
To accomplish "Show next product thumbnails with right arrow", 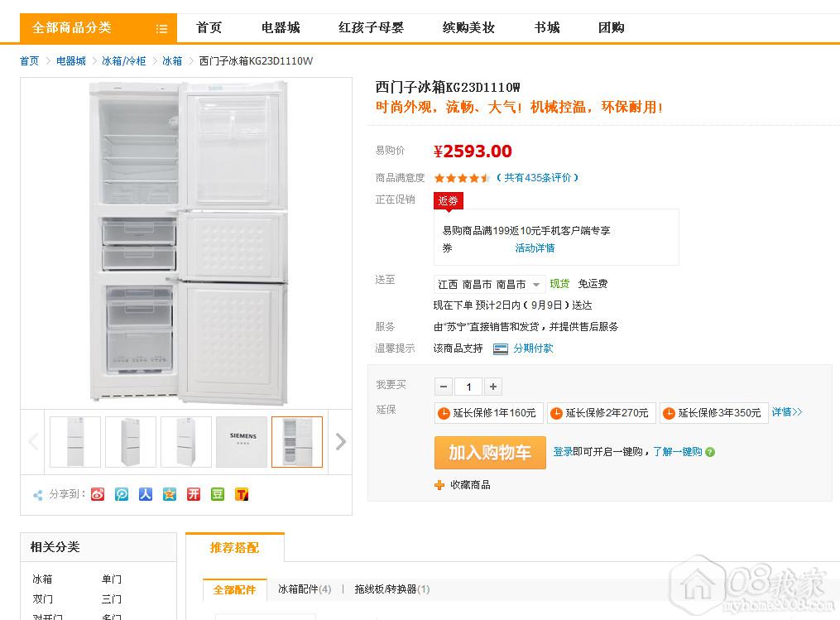I will (340, 442).
